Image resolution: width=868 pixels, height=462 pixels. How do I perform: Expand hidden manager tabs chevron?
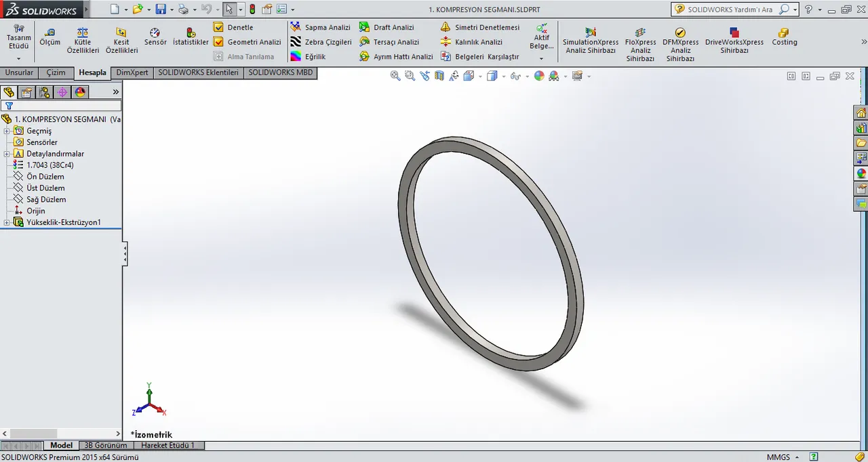click(x=115, y=92)
